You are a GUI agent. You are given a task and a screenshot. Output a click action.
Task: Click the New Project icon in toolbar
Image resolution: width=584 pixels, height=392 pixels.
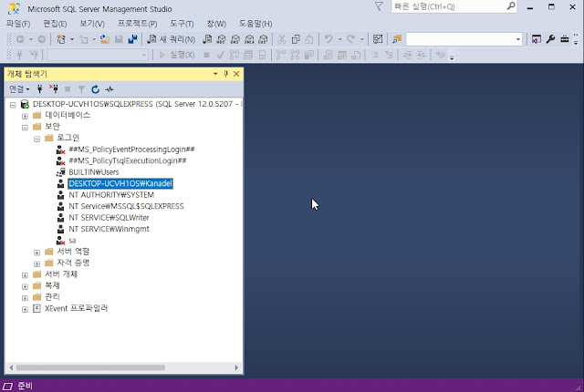point(61,39)
